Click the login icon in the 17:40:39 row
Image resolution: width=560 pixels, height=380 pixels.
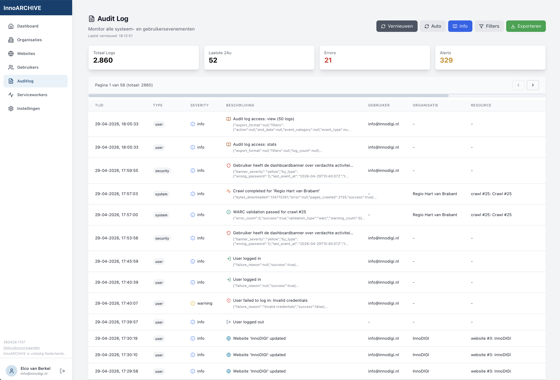pyautogui.click(x=229, y=280)
